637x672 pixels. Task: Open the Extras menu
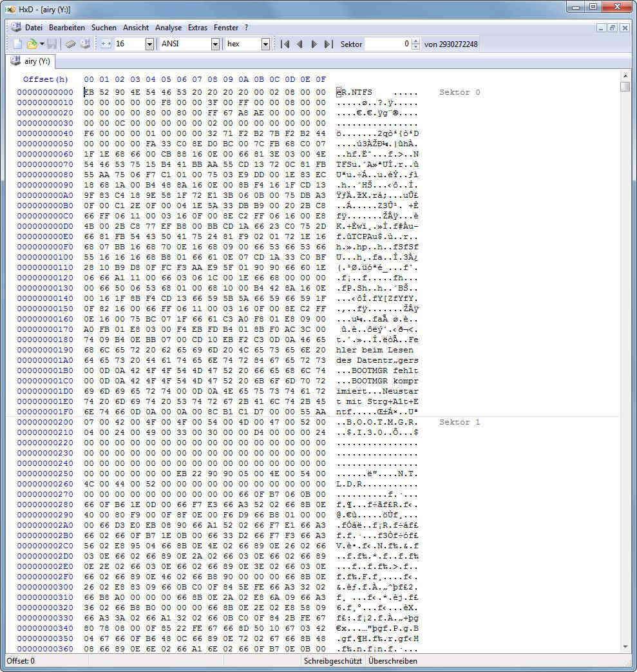pos(198,28)
